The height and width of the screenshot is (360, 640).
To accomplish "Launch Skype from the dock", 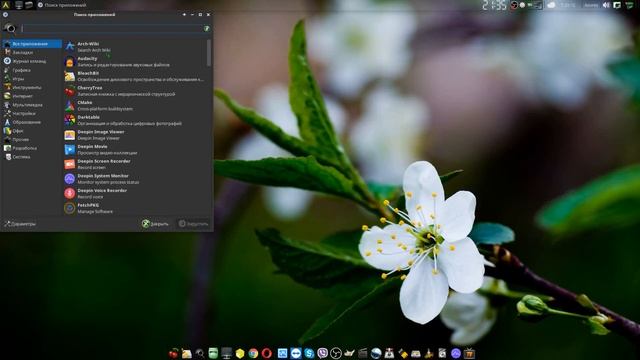I will coord(309,353).
